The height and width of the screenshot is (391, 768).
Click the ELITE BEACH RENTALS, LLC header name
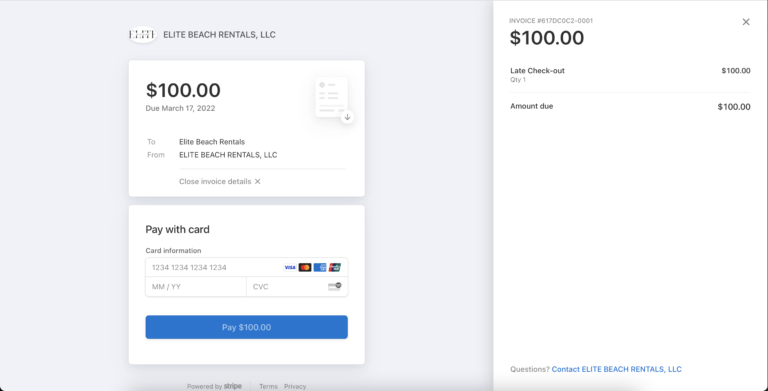(219, 35)
